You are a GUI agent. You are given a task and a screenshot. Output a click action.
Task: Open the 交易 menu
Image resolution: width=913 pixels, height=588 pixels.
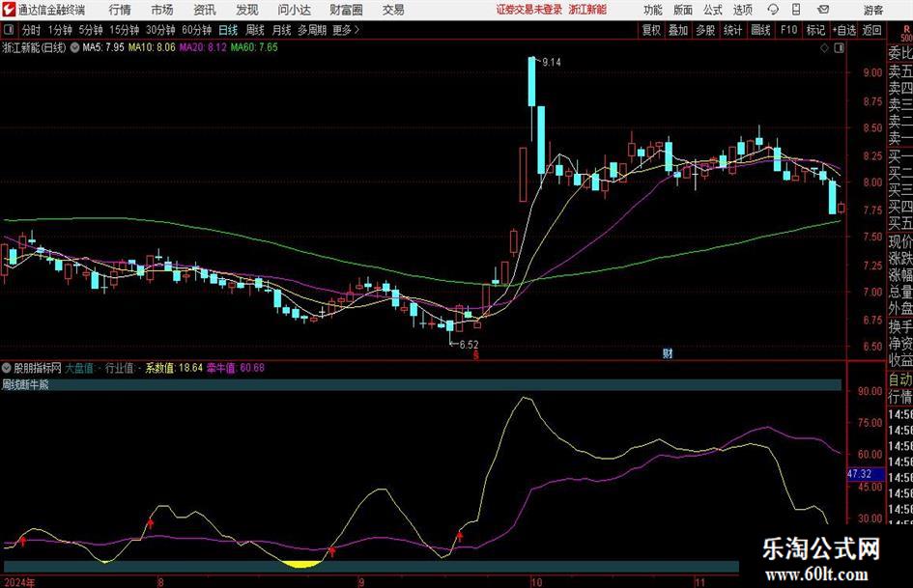click(393, 10)
